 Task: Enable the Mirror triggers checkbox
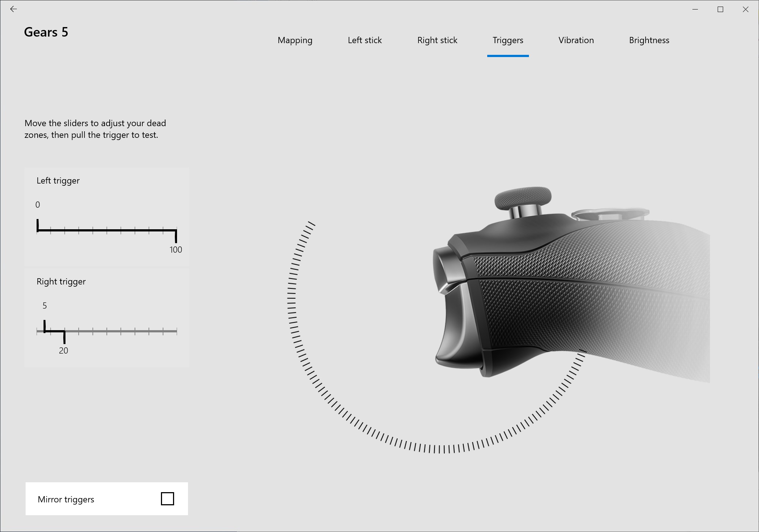tap(168, 499)
